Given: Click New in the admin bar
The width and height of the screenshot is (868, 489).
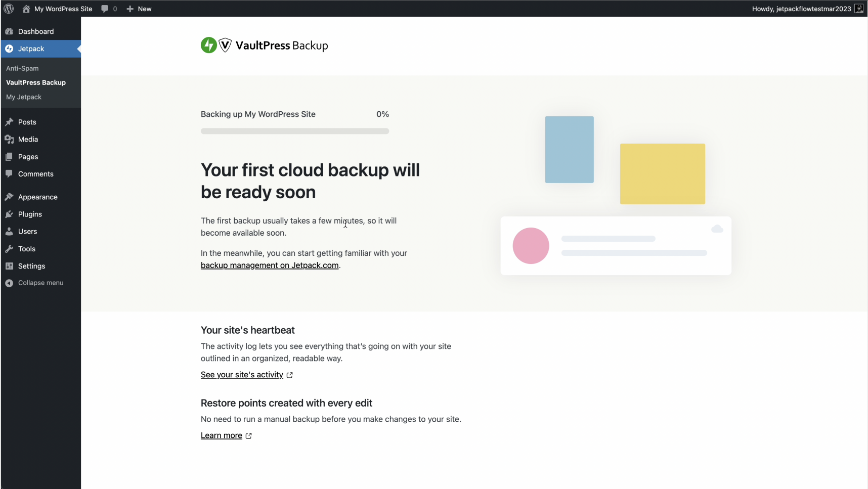Looking at the screenshot, I should click(x=145, y=9).
